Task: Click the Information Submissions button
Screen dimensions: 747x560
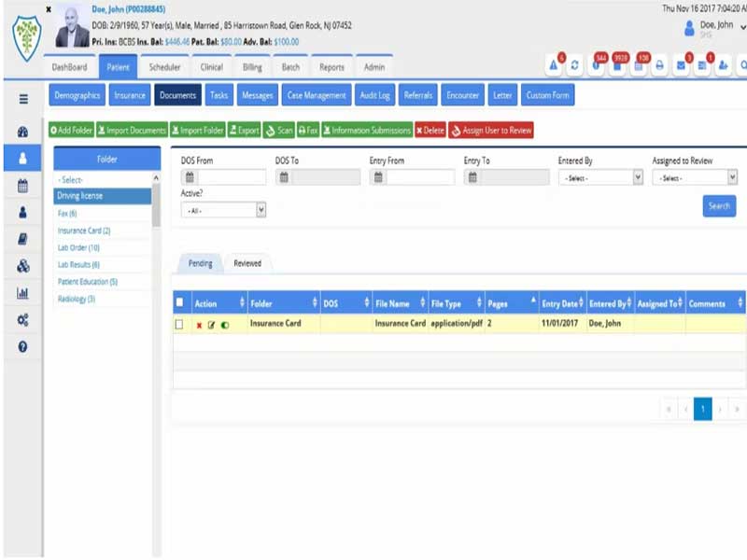Action: click(367, 130)
